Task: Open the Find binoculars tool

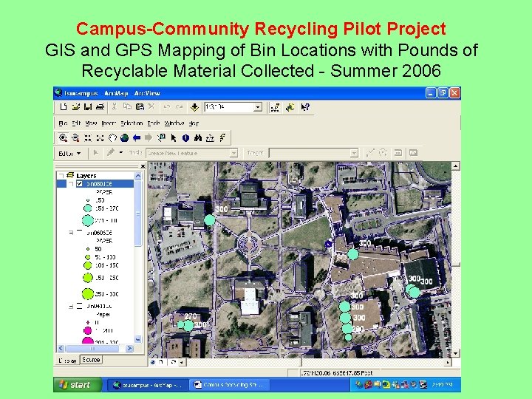Action: pyautogui.click(x=198, y=137)
